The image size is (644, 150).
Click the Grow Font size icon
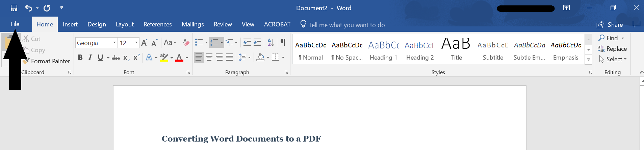144,43
